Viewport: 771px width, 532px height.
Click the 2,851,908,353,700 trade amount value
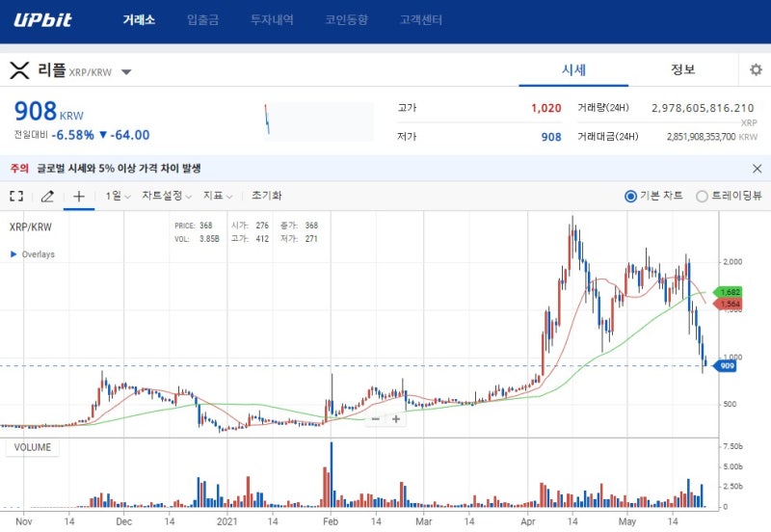[x=702, y=137]
